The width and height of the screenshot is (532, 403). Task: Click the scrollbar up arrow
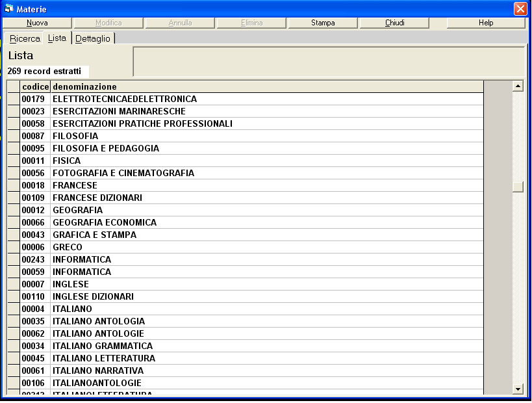tap(518, 86)
